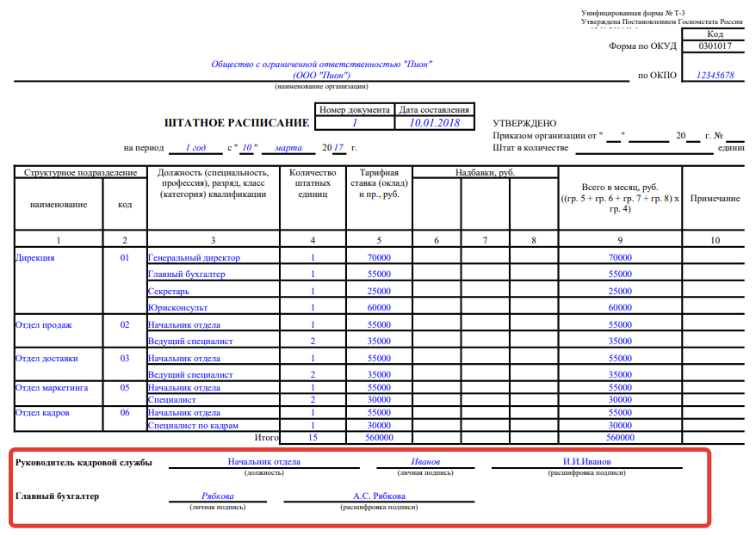Screen dimensions: 756x536
Task: Select the monthly total 560000 in column 9
Action: (620, 437)
